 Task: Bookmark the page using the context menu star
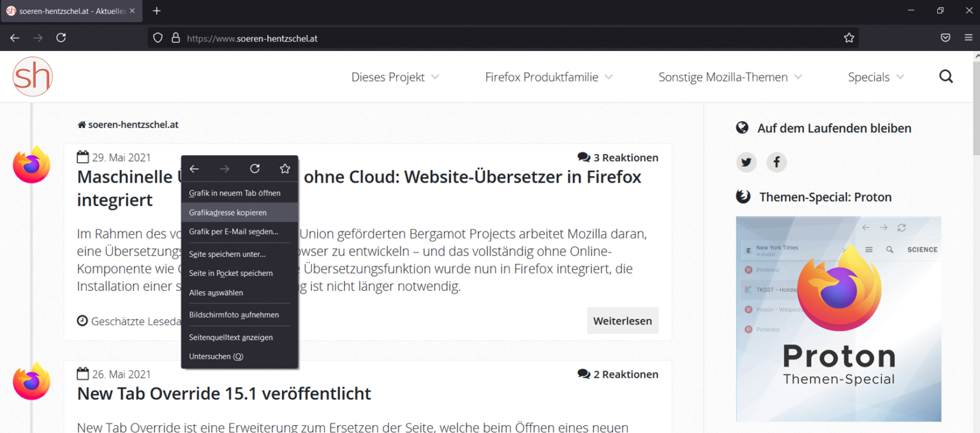[x=285, y=169]
